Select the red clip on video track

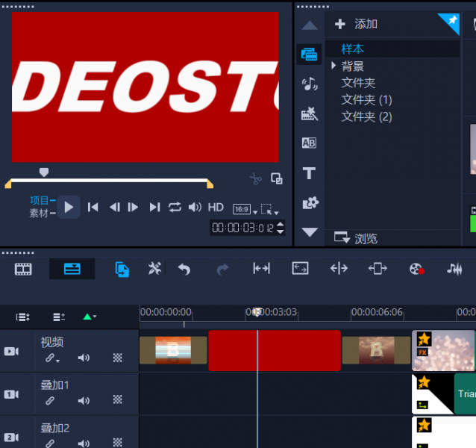tap(274, 350)
